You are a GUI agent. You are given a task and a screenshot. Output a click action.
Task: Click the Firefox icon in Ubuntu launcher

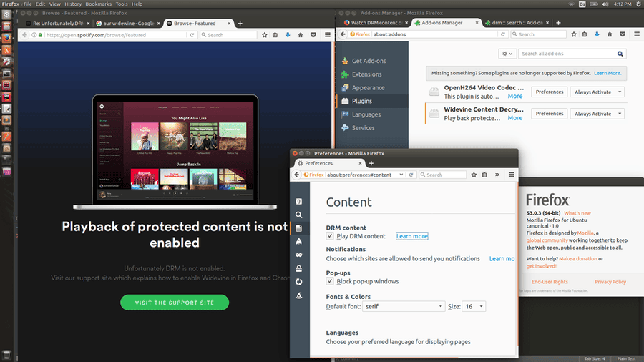click(7, 38)
